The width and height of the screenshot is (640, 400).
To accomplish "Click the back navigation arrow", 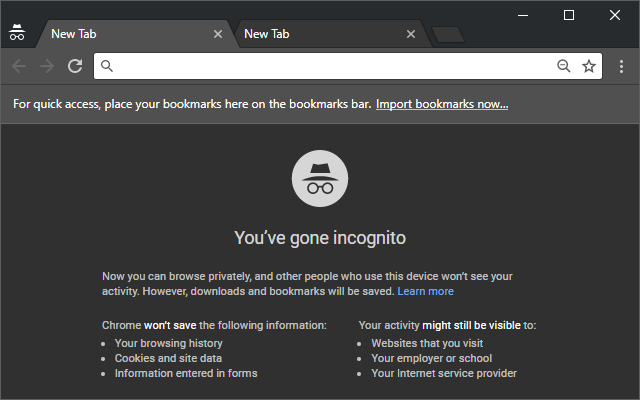I will pos(19,66).
